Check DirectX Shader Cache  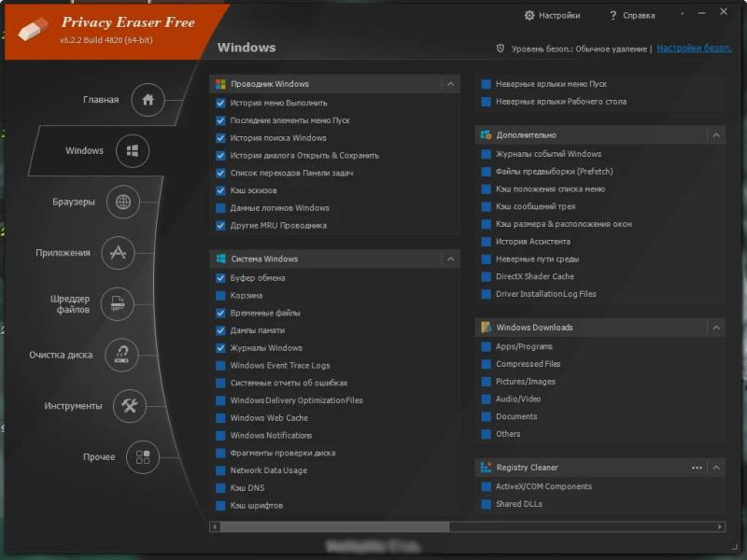(486, 276)
